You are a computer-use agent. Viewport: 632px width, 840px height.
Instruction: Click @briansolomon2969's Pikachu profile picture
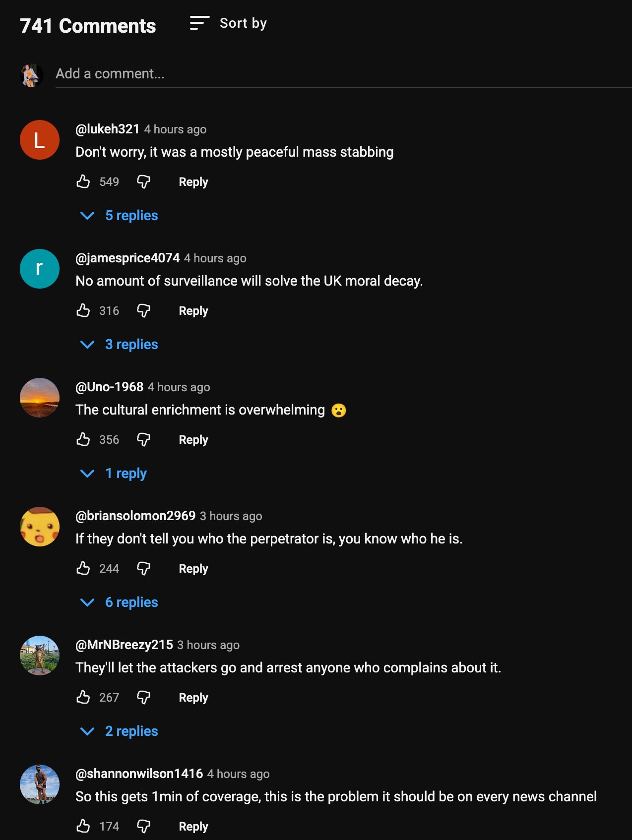coord(39,527)
